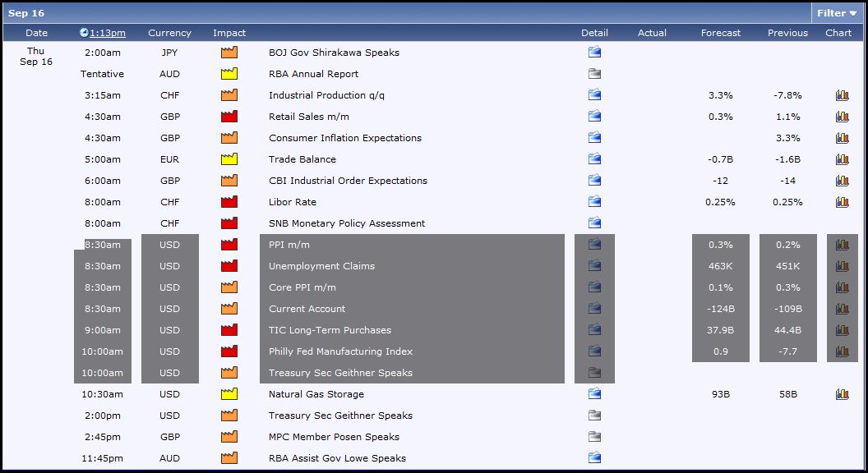Open the Filter dropdown
The image size is (868, 473).
(837, 12)
